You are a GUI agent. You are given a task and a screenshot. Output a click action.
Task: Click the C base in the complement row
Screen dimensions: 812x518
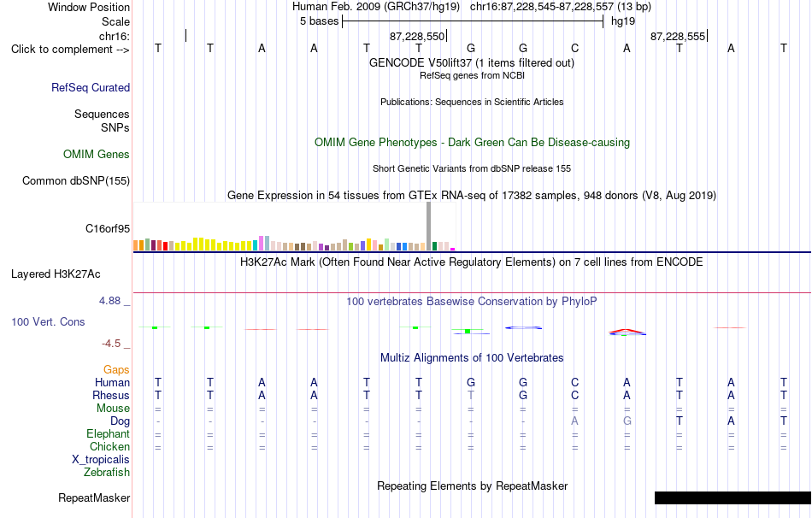575,49
